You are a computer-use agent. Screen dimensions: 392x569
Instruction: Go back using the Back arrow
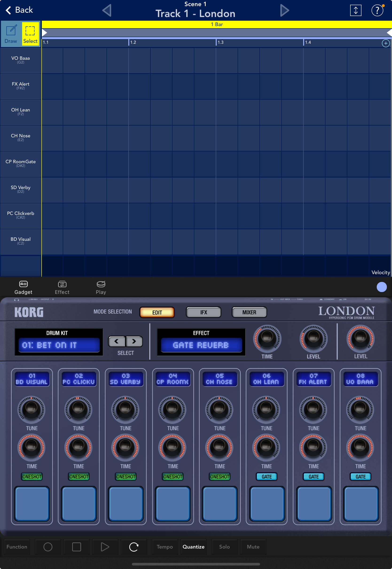(19, 10)
